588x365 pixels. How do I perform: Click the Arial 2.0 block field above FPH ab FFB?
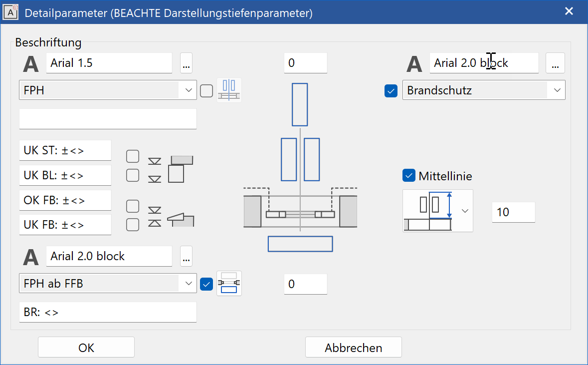(109, 257)
